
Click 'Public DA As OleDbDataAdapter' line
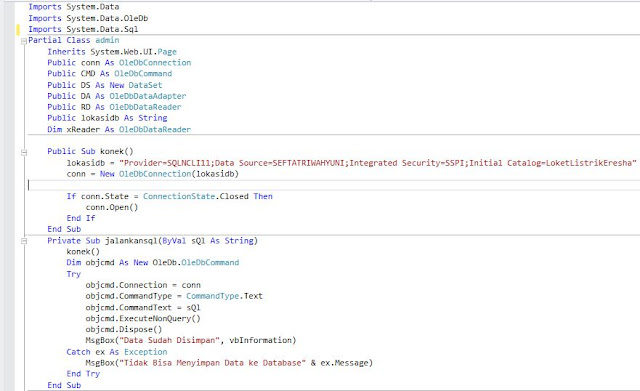point(117,96)
